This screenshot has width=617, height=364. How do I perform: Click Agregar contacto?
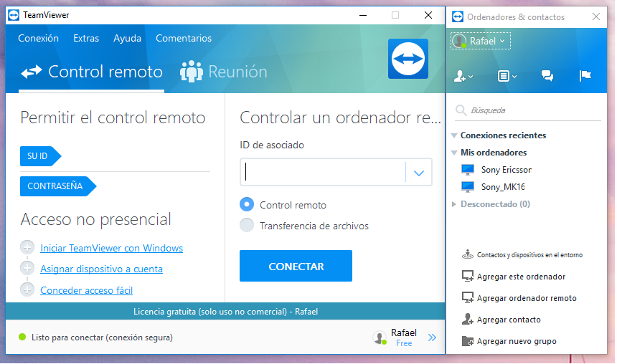pyautogui.click(x=509, y=319)
